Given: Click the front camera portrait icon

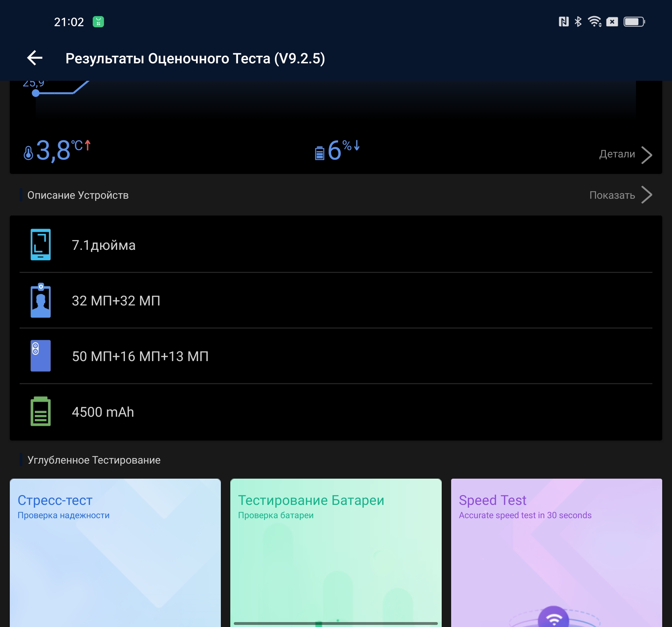Looking at the screenshot, I should click(x=41, y=301).
